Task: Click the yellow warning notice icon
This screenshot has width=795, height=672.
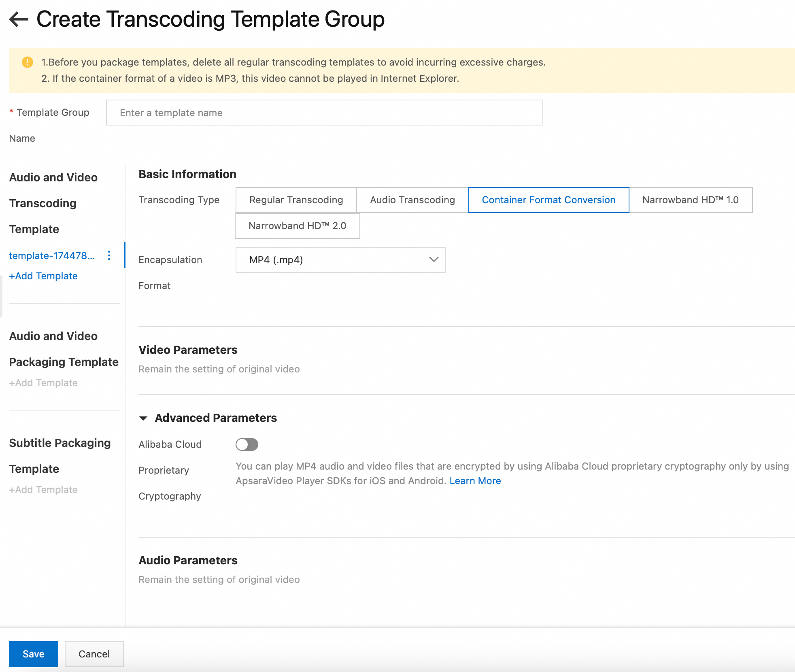Action: (x=27, y=62)
